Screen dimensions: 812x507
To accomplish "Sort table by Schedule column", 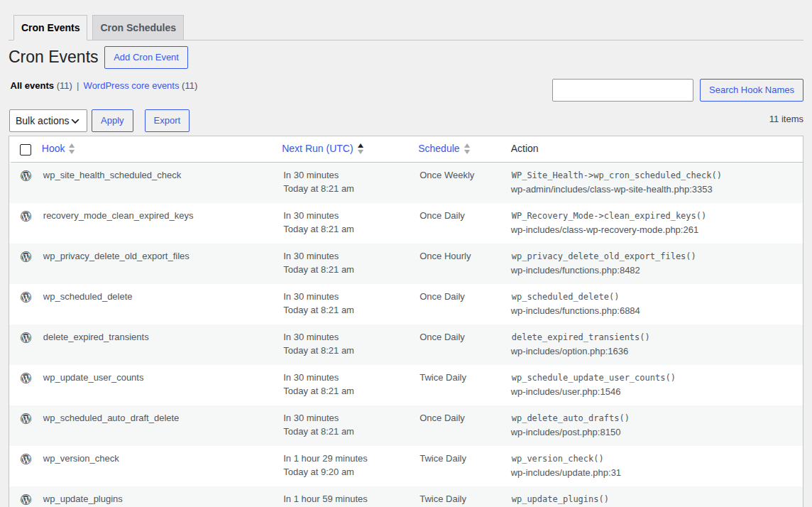I will tap(439, 148).
